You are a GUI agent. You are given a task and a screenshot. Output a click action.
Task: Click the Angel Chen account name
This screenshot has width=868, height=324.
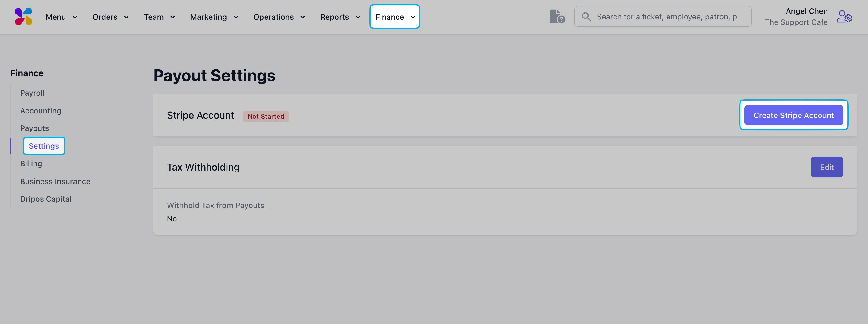coord(806,11)
